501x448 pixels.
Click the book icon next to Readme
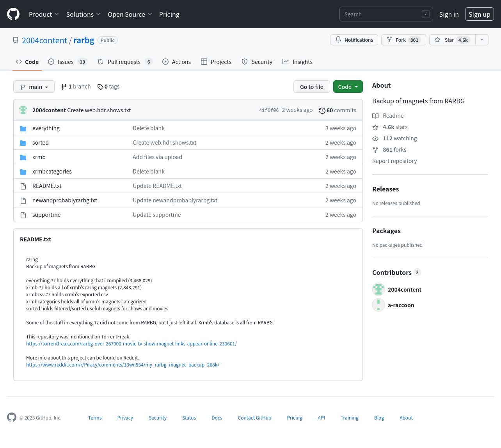click(375, 116)
